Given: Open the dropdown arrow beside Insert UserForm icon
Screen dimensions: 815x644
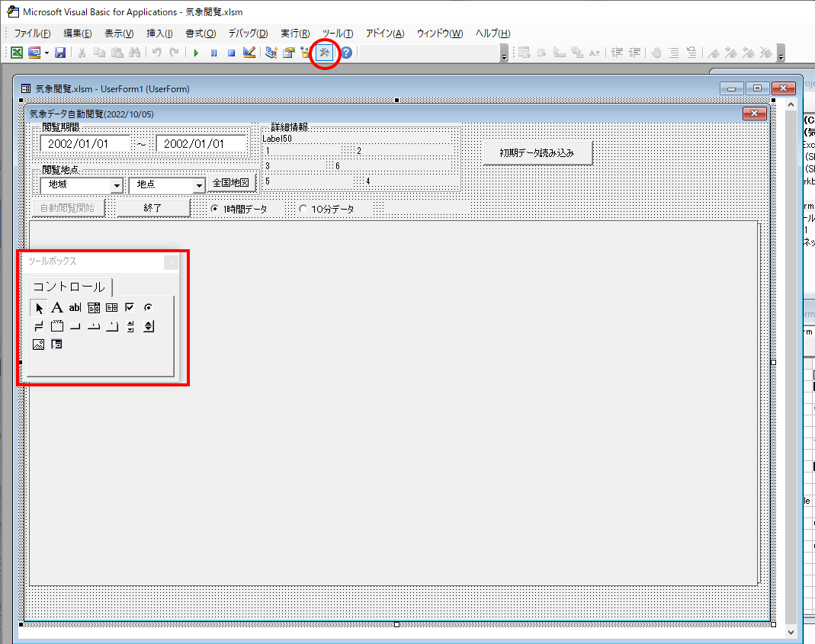Looking at the screenshot, I should pyautogui.click(x=47, y=53).
